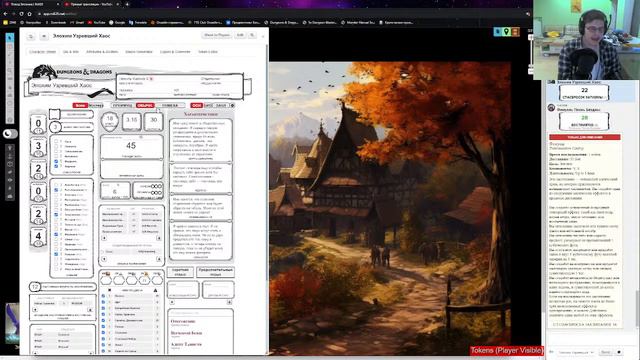Go back with the browser back arrow

click(5, 13)
